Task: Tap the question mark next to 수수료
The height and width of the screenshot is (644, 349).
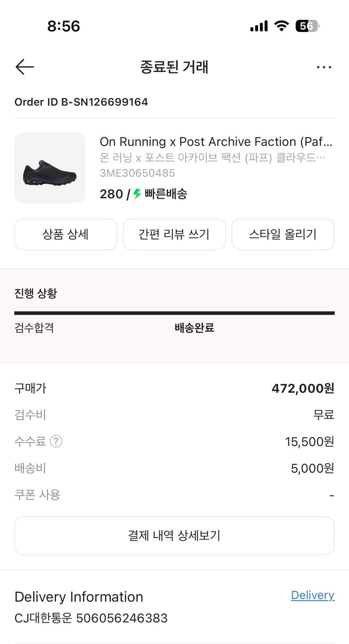Action: coord(56,441)
